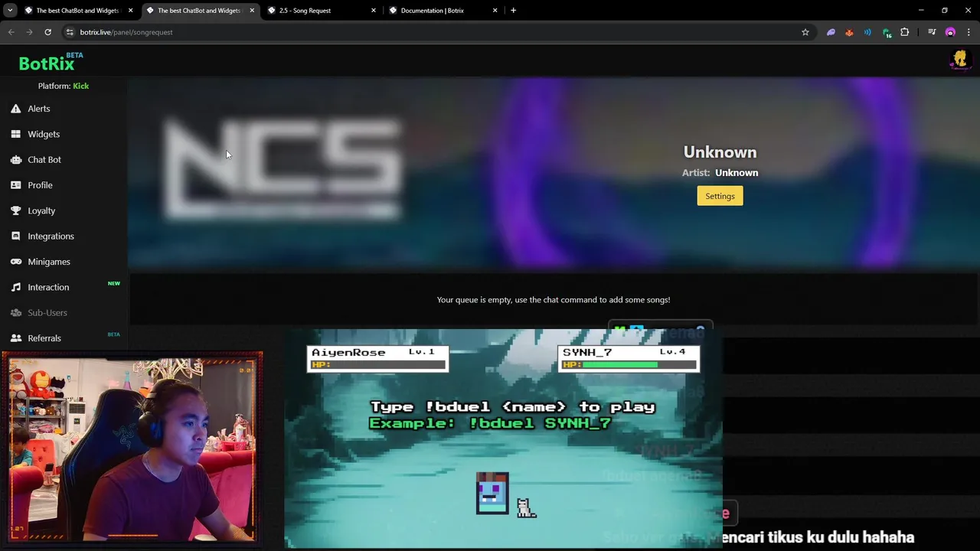
Task: View site information icon in address bar
Action: pyautogui.click(x=69, y=32)
